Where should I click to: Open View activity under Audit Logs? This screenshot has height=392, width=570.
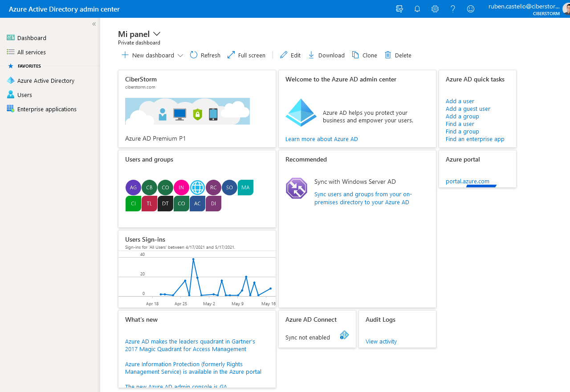click(x=381, y=341)
